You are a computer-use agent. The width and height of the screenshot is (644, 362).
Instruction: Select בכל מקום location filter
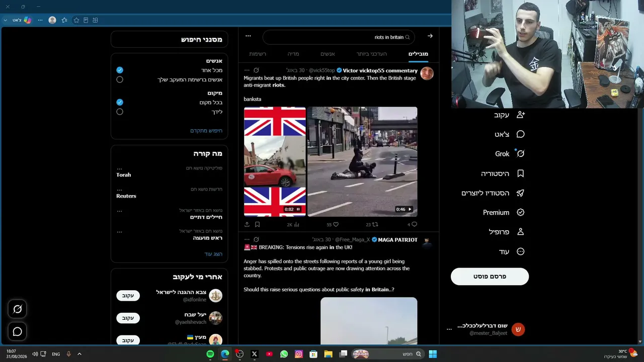coord(120,102)
